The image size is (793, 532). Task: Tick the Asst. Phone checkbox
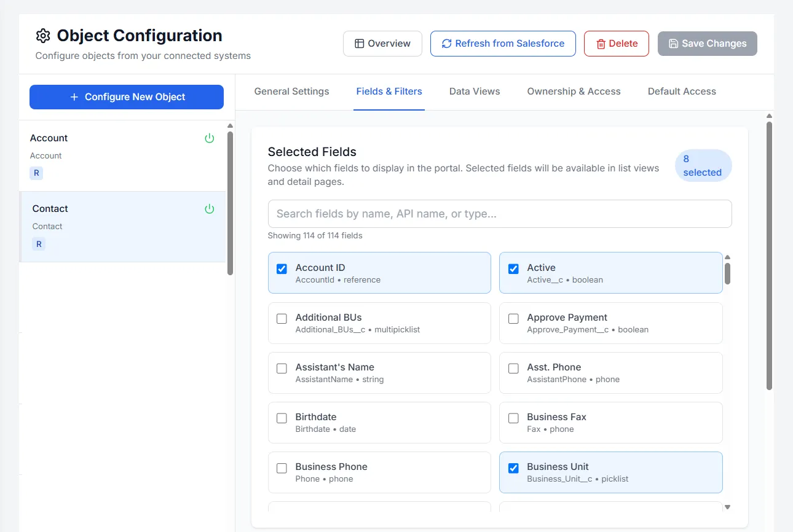[x=513, y=368]
